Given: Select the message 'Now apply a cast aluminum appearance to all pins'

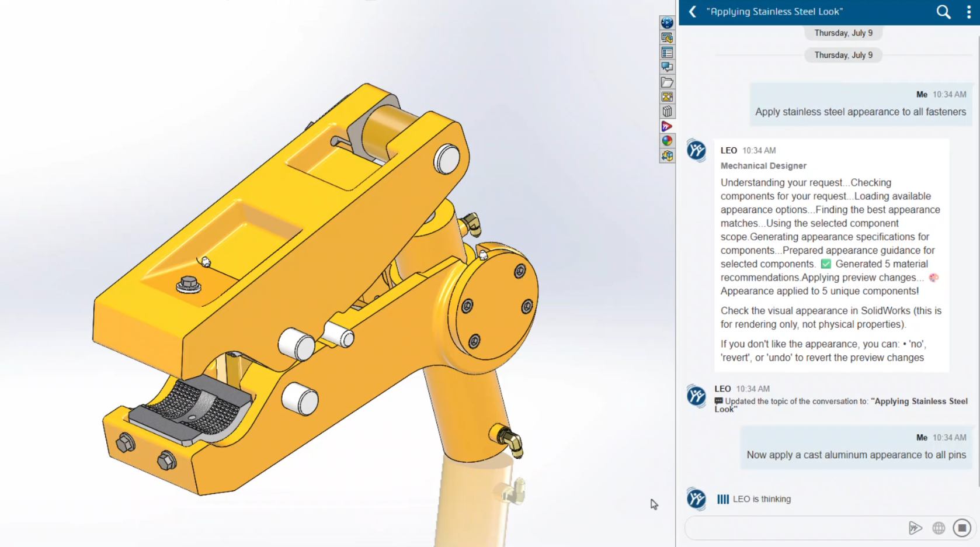Looking at the screenshot, I should click(x=856, y=455).
